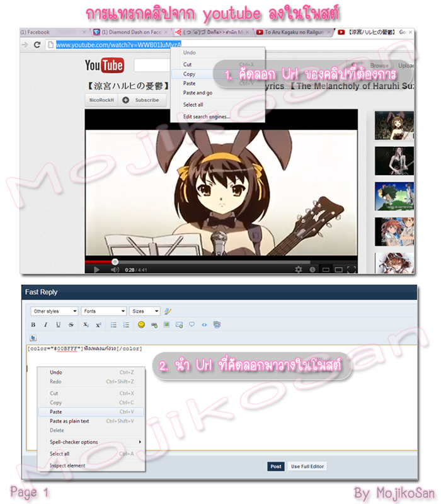Toggle Italic formatting in Fast Reply

(45, 325)
